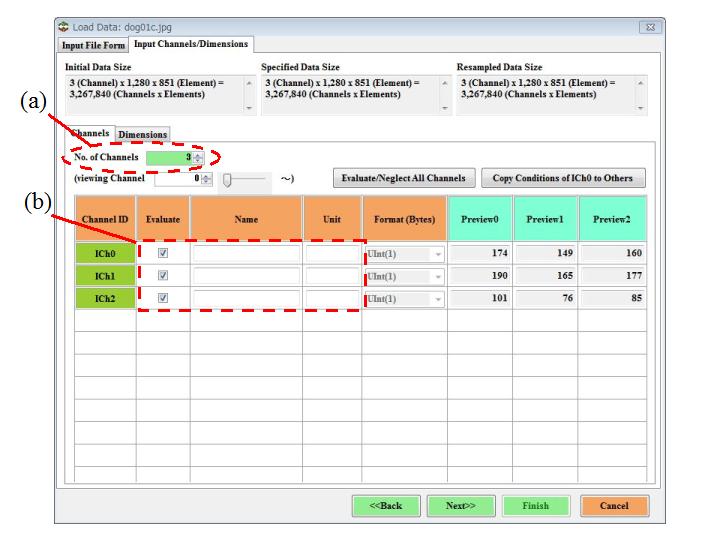Image resolution: width=720 pixels, height=540 pixels.
Task: Open the Dimensions tab
Action: [143, 135]
